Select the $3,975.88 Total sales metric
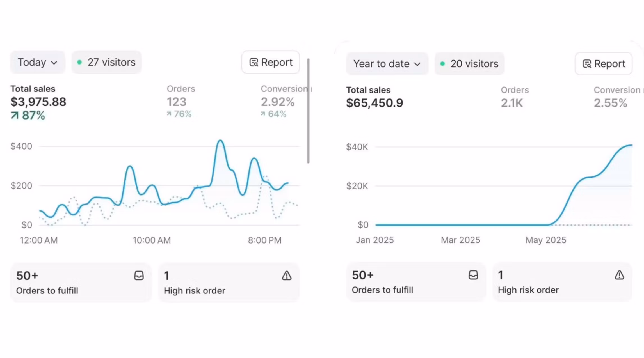Image resolution: width=644 pixels, height=358 pixels. click(38, 102)
